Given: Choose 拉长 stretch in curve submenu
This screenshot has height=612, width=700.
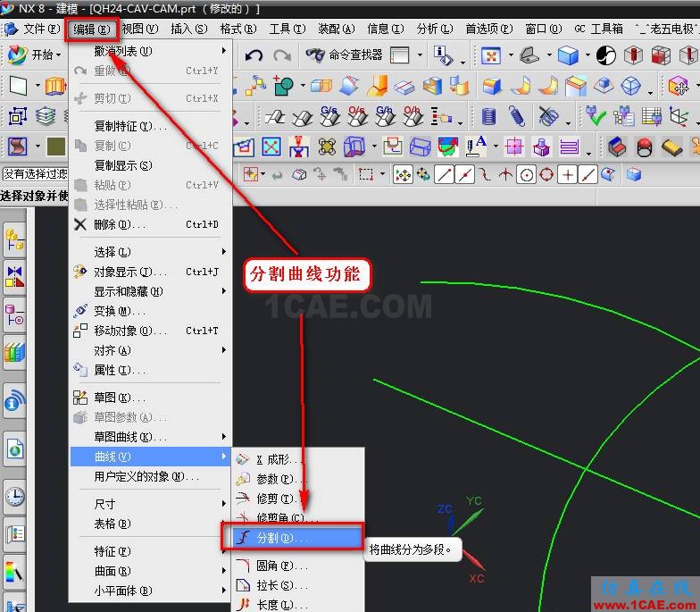Looking at the screenshot, I should point(298,586).
